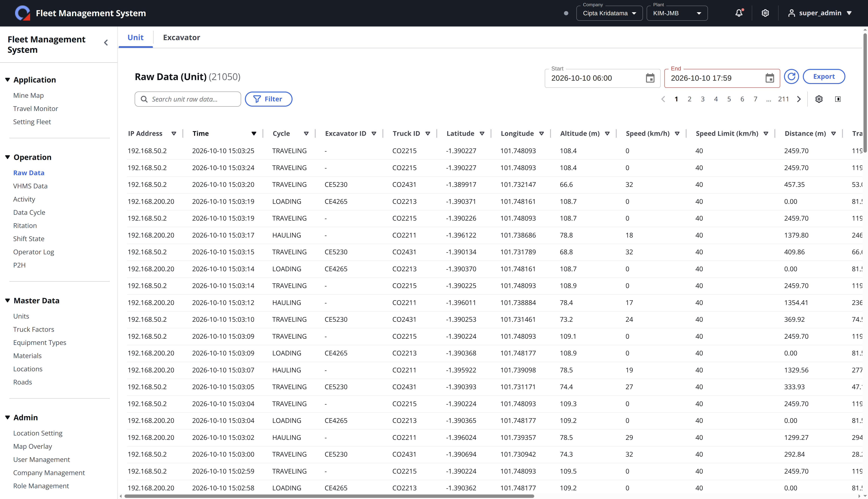This screenshot has height=499, width=868.
Task: Open filter menu for Truck ID column
Action: [428, 134]
